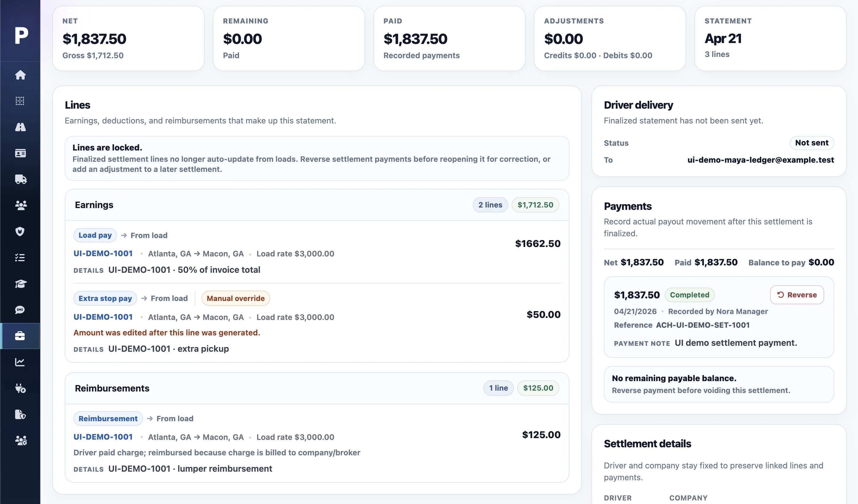Click the Earnings $1,712.50 total badge
Screen dimensions: 858x504
(535, 205)
